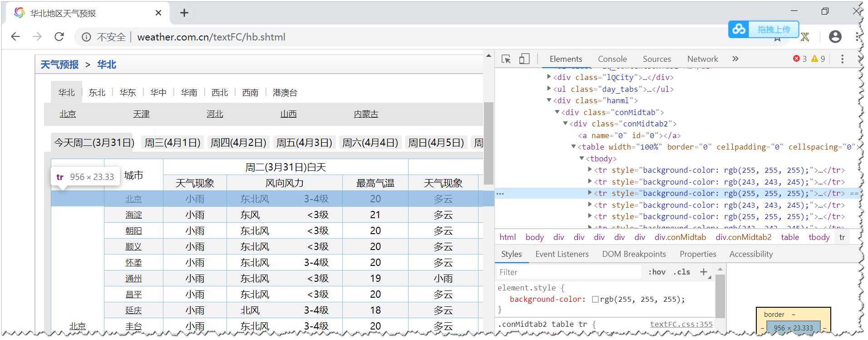Switch to the Console panel
Image resolution: width=868 pixels, height=340 pixels.
[x=612, y=59]
